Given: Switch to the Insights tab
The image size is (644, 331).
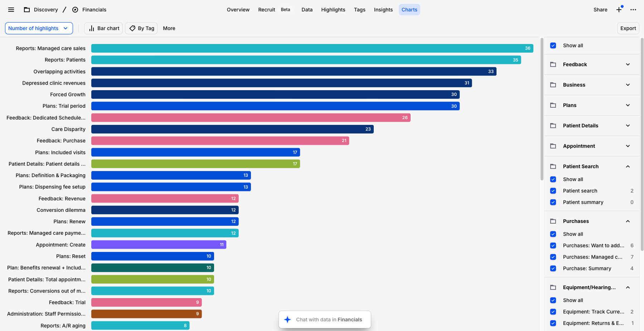Looking at the screenshot, I should 383,10.
